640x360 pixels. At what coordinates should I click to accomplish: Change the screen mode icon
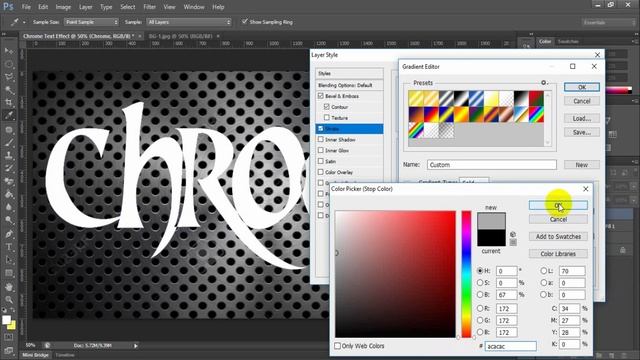coord(9,350)
